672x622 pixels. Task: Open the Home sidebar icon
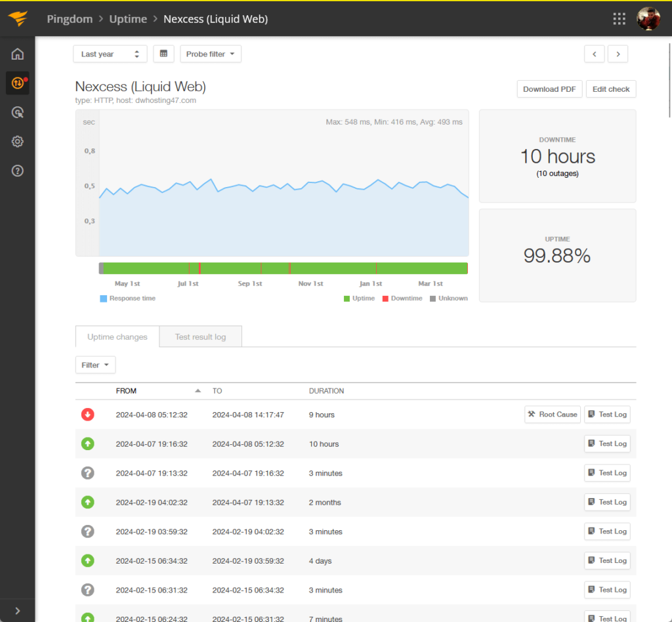pos(18,54)
